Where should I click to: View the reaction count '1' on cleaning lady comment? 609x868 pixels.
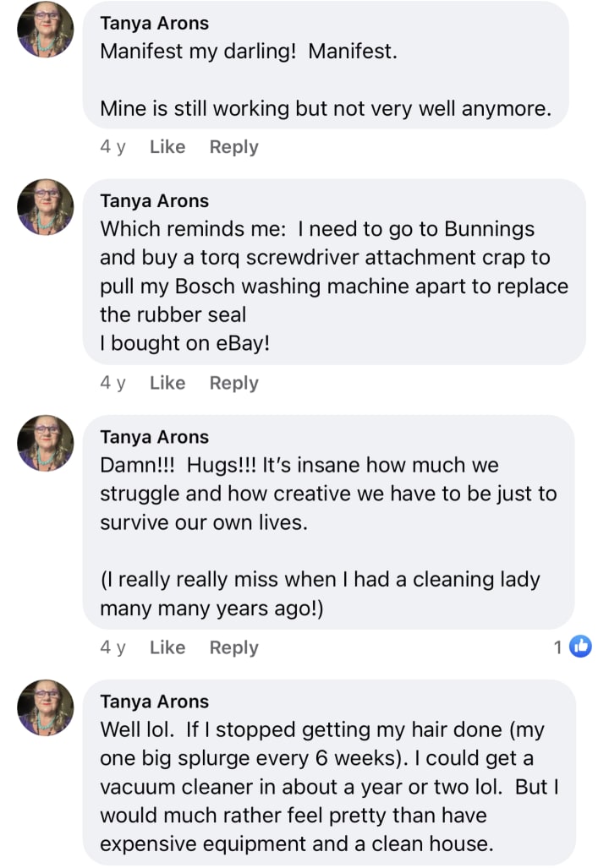[558, 647]
